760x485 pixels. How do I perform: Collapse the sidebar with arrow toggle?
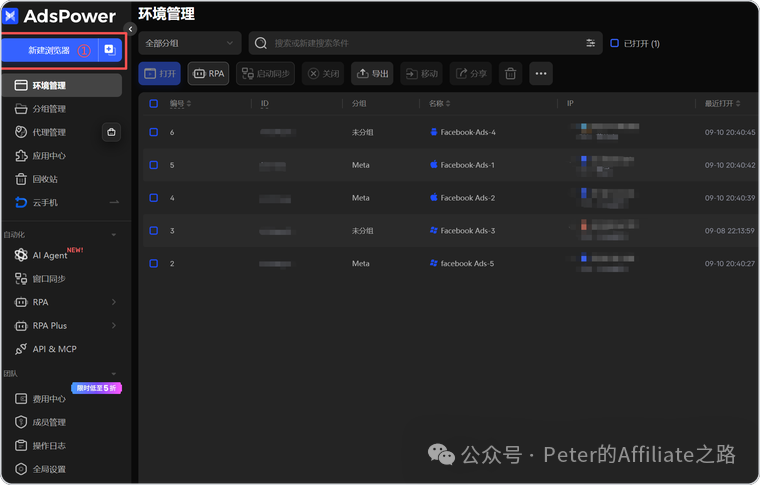tap(130, 29)
